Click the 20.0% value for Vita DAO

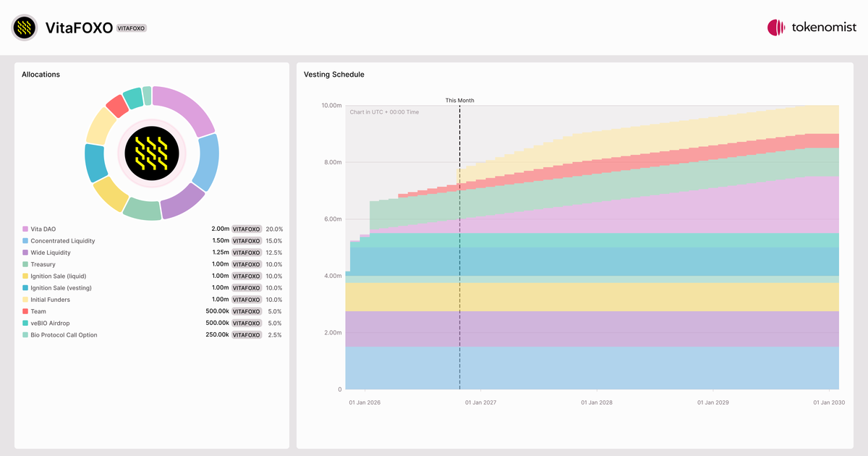coord(274,229)
